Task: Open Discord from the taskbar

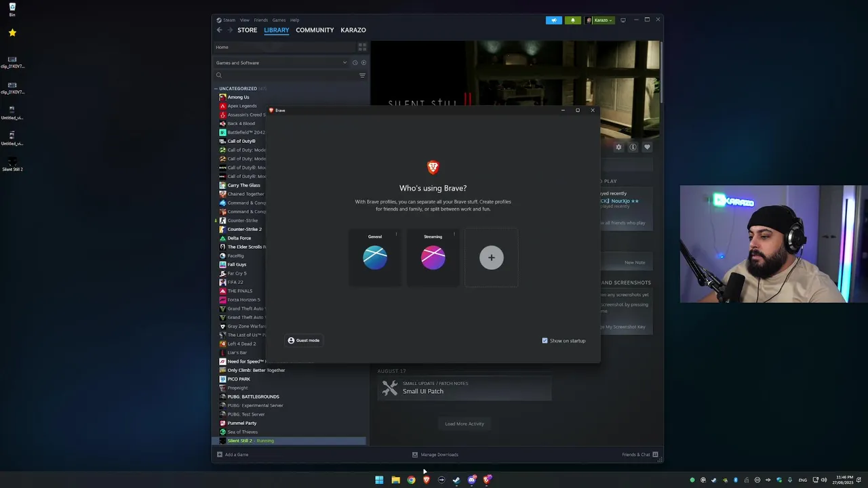Action: click(472, 480)
